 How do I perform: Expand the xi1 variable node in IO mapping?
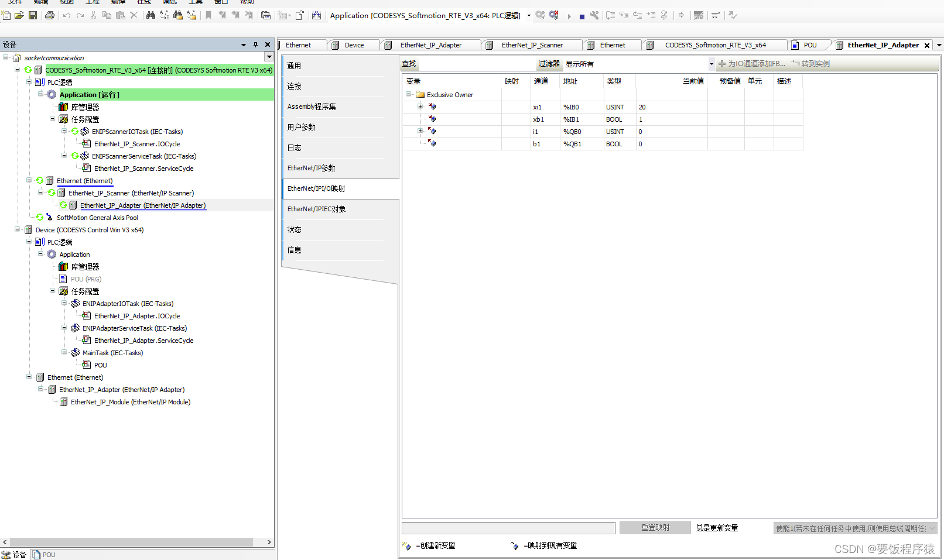coord(419,106)
